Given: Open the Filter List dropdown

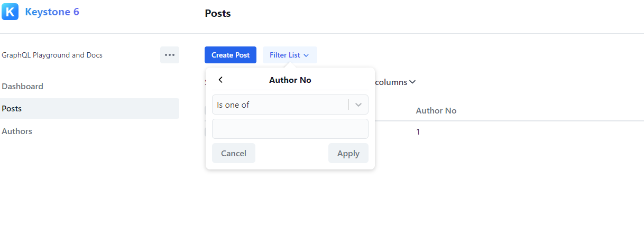Looking at the screenshot, I should point(289,55).
